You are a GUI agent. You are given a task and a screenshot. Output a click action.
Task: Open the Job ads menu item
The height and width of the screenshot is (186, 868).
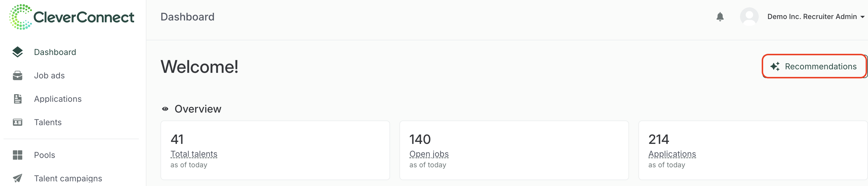pos(49,76)
